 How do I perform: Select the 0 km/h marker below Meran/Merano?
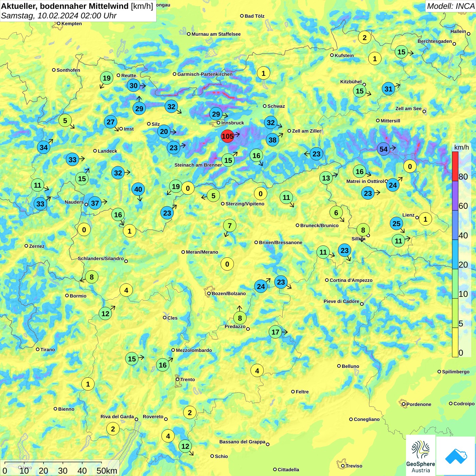pyautogui.click(x=227, y=264)
